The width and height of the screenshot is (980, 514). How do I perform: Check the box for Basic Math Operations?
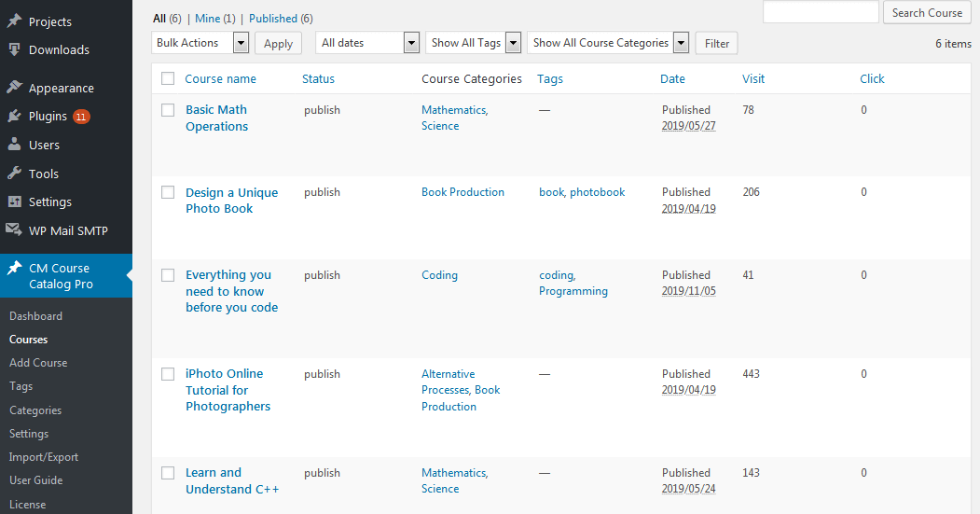[168, 110]
